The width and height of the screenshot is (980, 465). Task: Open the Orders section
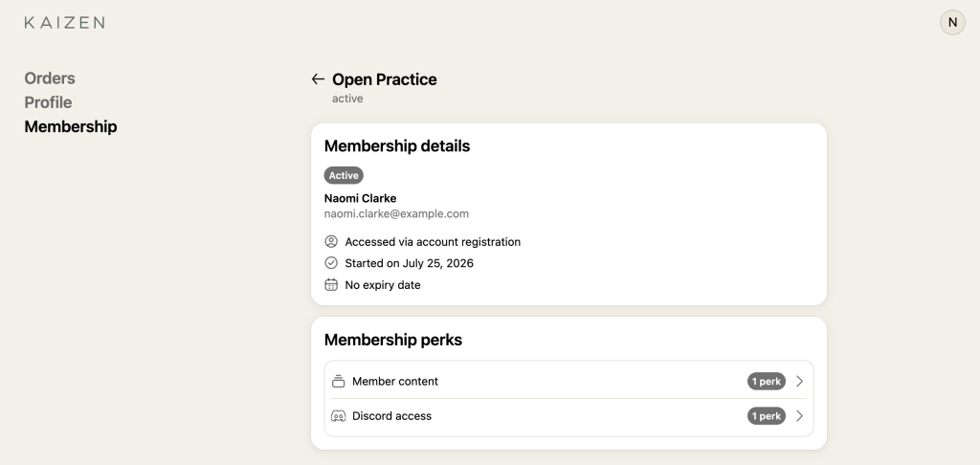click(50, 78)
